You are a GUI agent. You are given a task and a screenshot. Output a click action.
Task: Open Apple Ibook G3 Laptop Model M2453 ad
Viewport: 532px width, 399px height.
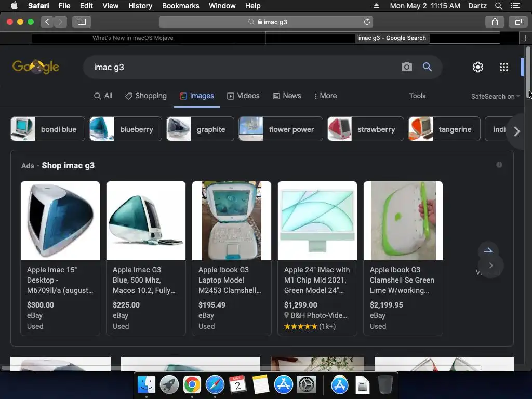(x=230, y=280)
